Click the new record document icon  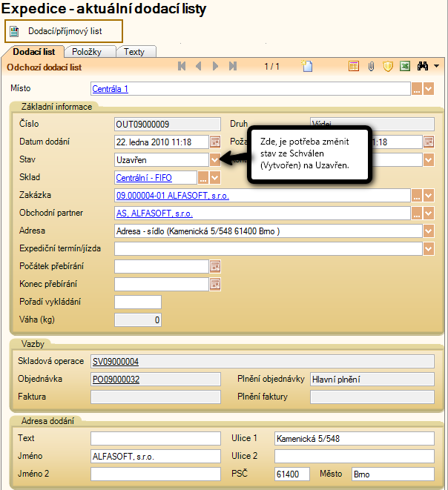click(x=308, y=67)
